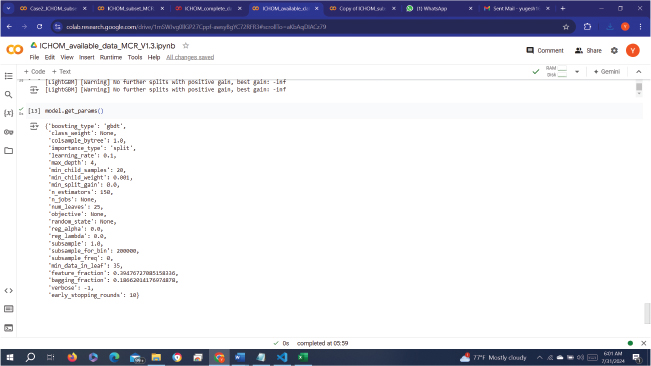Open Windows taskbar search
The image size is (651, 366).
pos(30,357)
